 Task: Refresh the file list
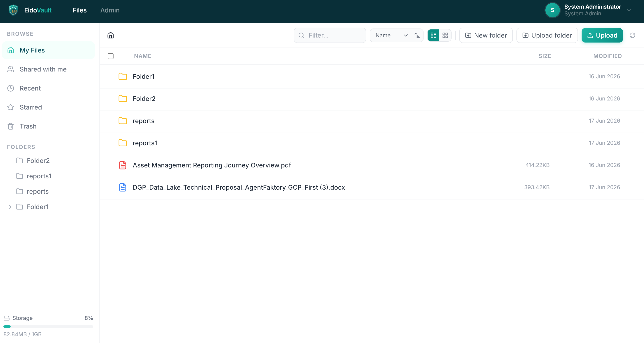(x=632, y=35)
